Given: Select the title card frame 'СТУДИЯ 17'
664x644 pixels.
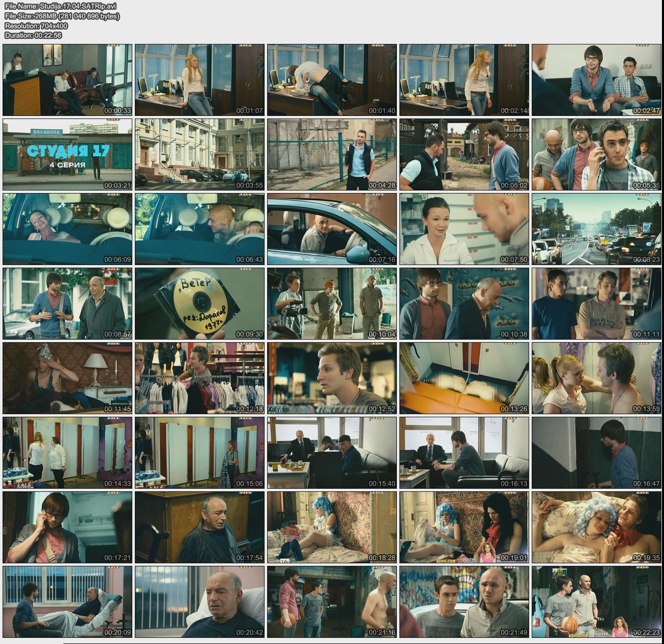Looking at the screenshot, I should coord(67,154).
